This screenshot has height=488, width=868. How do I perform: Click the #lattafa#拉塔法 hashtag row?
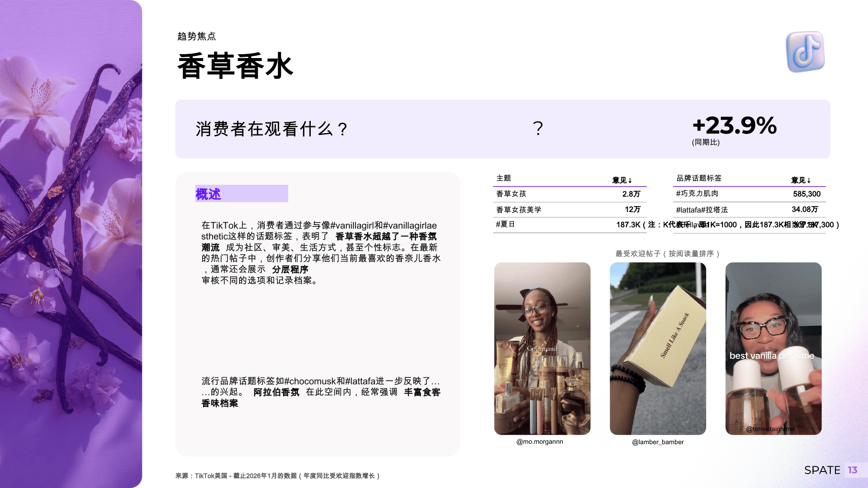click(701, 210)
